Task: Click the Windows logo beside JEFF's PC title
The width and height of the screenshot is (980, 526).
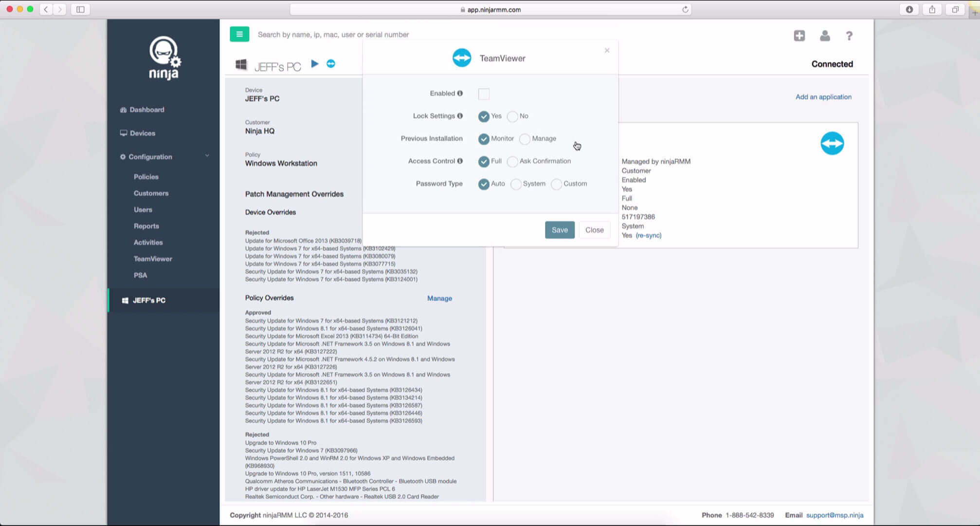Action: coord(241,65)
